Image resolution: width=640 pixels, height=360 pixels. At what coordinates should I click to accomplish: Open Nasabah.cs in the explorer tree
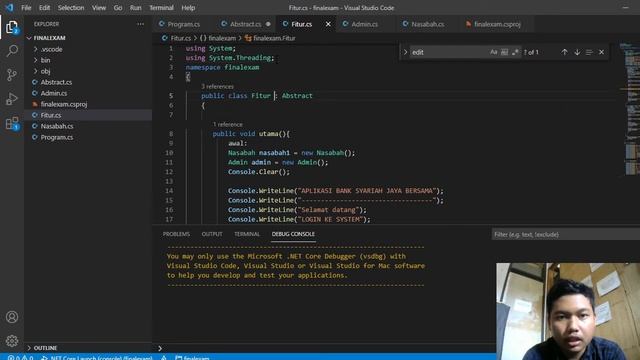coord(57,126)
